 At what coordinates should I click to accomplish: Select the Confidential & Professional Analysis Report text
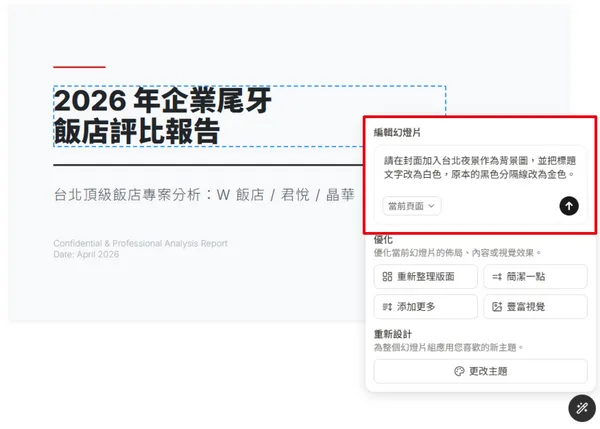coord(140,243)
